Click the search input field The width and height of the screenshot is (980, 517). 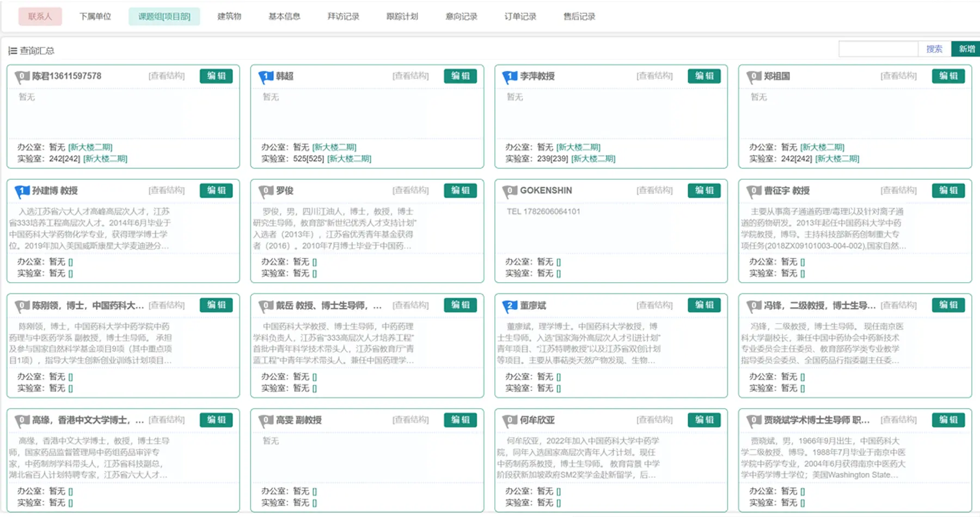point(878,49)
